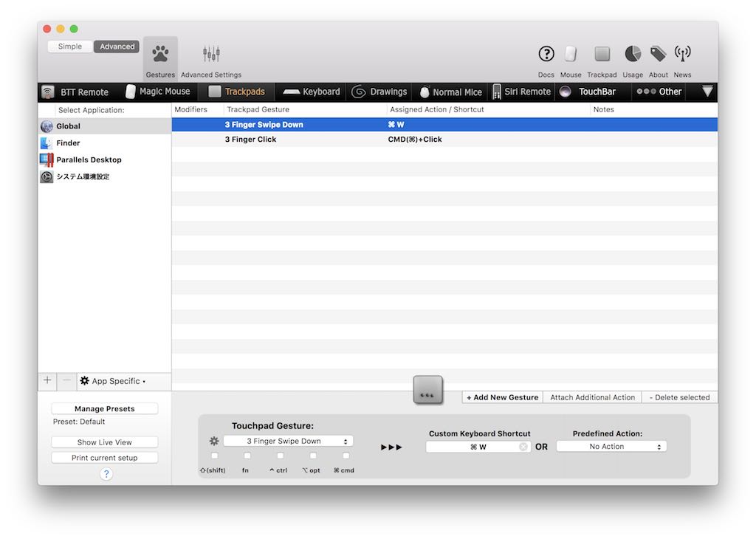This screenshot has height=539, width=756.
Task: Open the Predefined Action No Action dropdown
Action: pyautogui.click(x=611, y=447)
